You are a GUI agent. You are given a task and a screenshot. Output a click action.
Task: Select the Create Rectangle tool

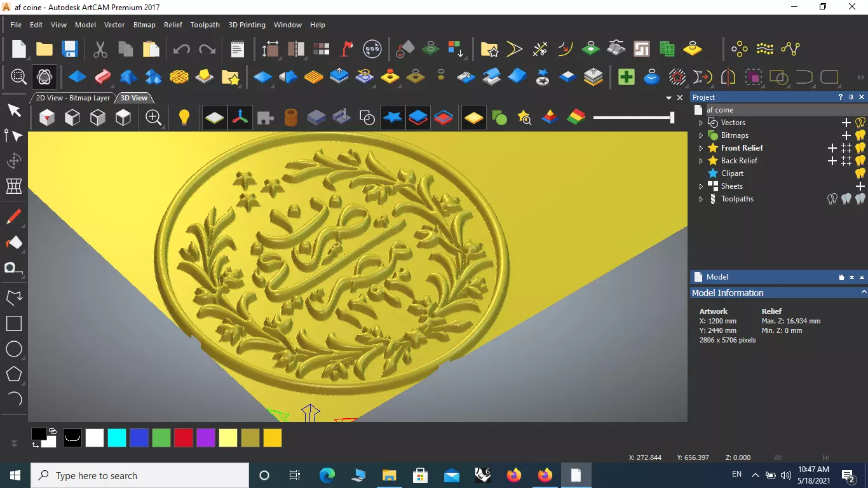coord(14,323)
